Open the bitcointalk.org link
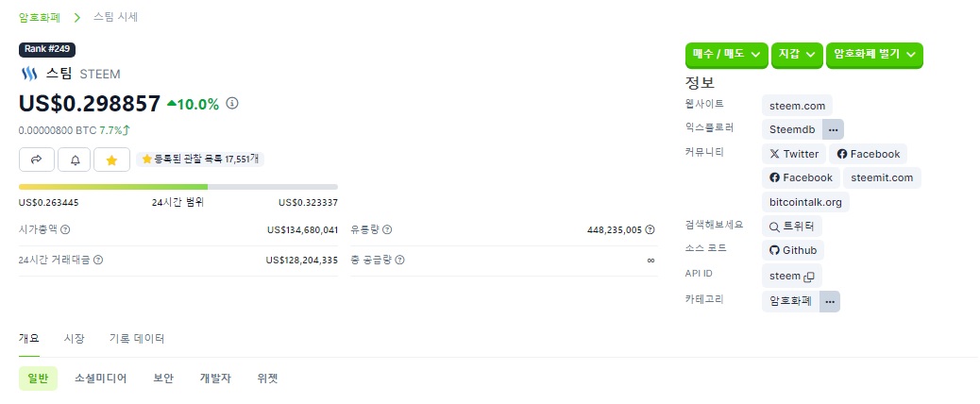Screen dimensions: 980x404 click(805, 202)
